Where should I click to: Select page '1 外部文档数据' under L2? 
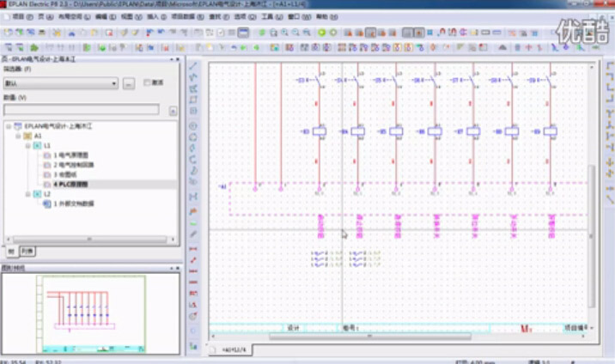click(74, 203)
